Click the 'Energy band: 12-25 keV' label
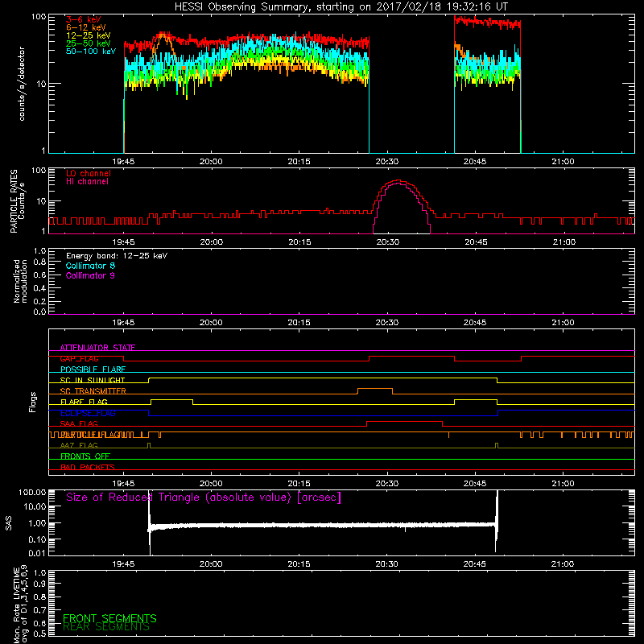644x644 pixels. coord(117,256)
